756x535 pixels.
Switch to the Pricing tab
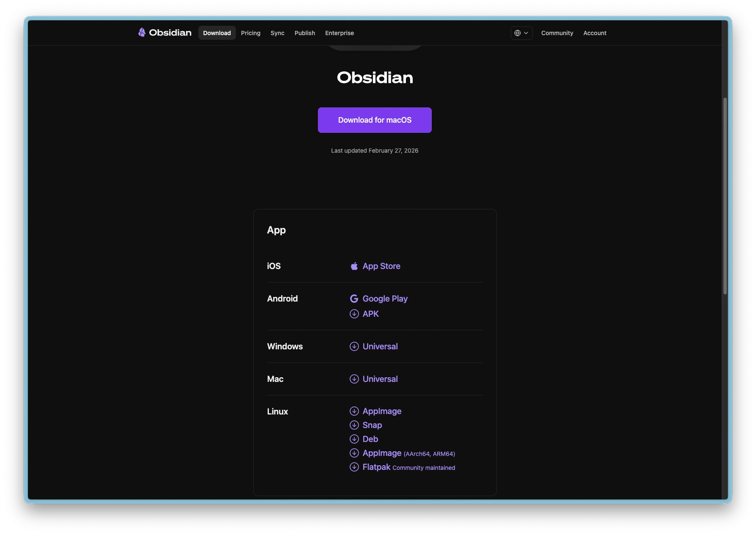tap(251, 33)
